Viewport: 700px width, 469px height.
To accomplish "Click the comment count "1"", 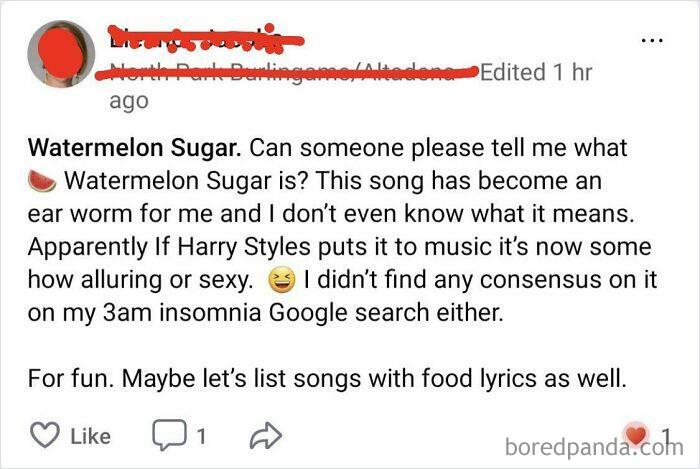I will pyautogui.click(x=200, y=435).
